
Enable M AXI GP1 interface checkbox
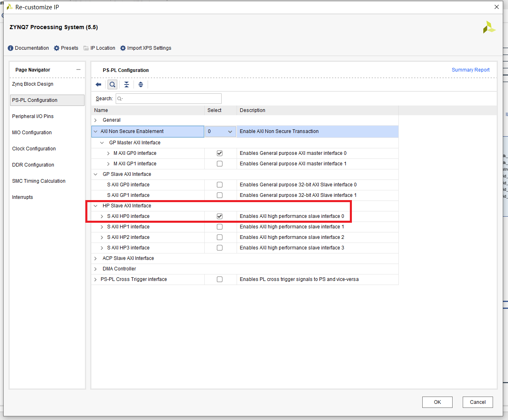[x=220, y=164]
